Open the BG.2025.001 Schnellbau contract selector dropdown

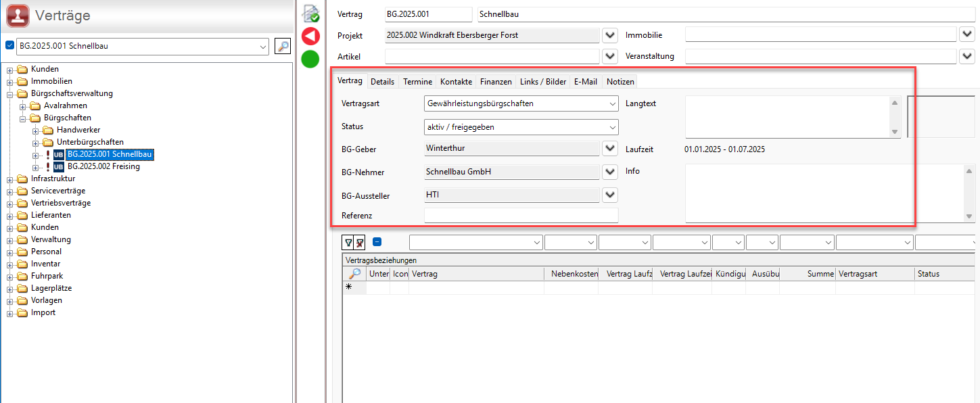point(263,47)
